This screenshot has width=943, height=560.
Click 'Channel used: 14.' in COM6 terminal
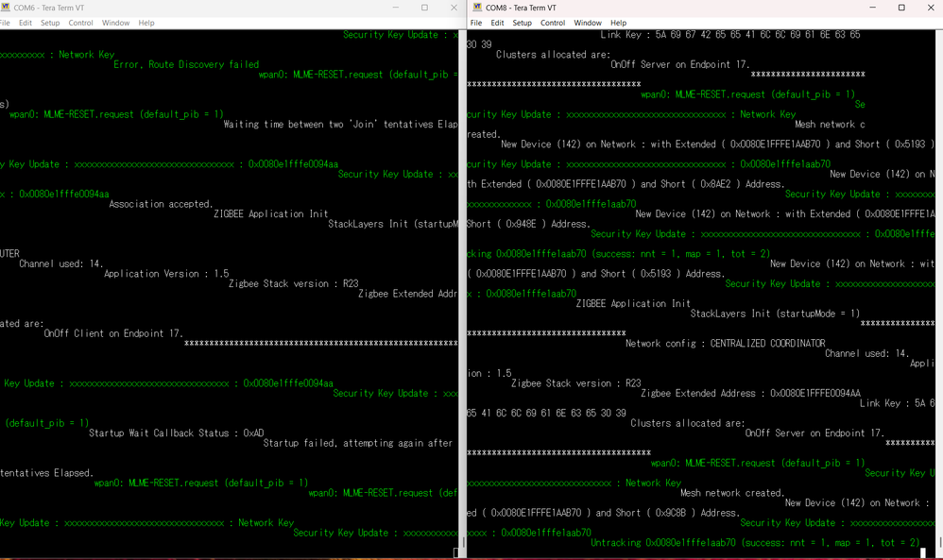60,263
